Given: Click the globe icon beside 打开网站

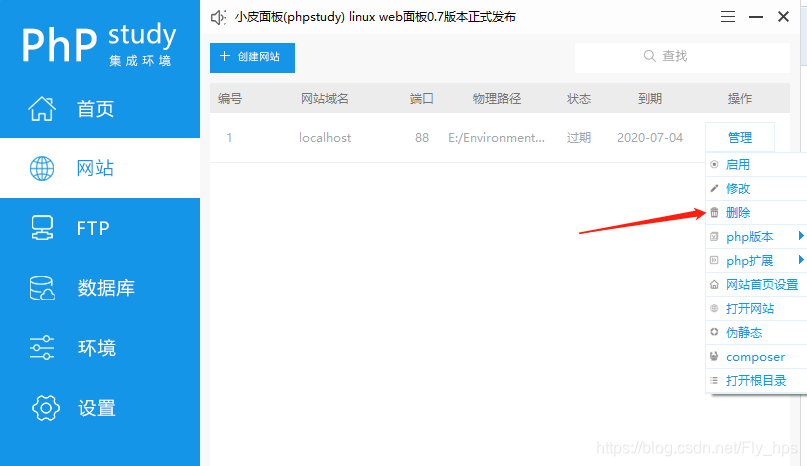Looking at the screenshot, I should [x=714, y=308].
